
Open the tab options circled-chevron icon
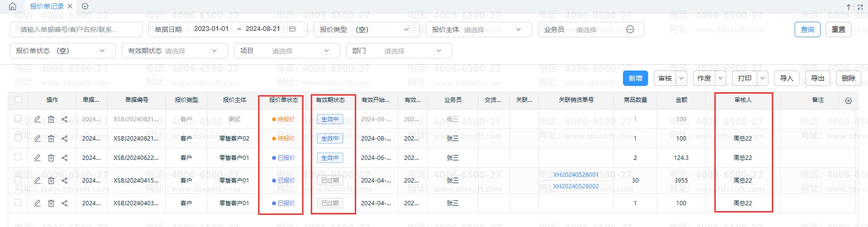[85, 6]
